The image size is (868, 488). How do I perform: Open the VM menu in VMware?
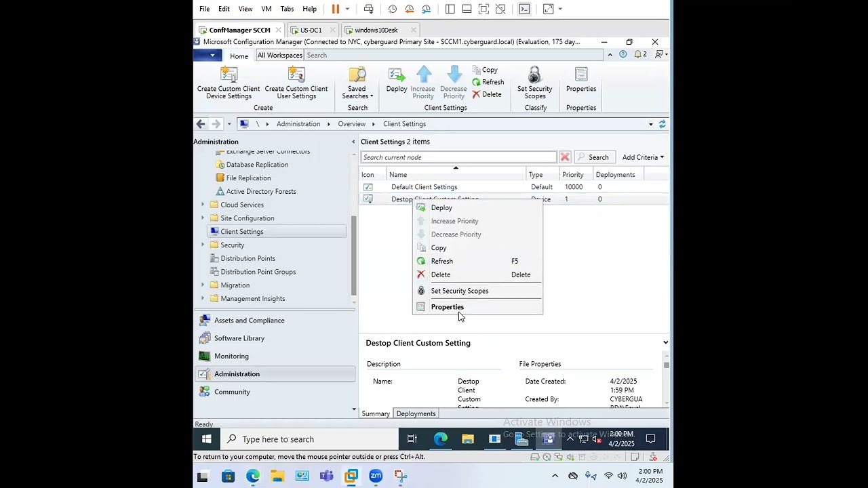(x=267, y=9)
